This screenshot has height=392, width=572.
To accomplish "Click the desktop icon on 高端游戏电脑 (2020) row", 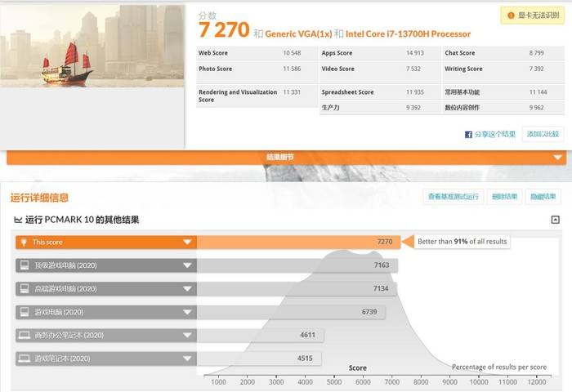I will (25, 288).
